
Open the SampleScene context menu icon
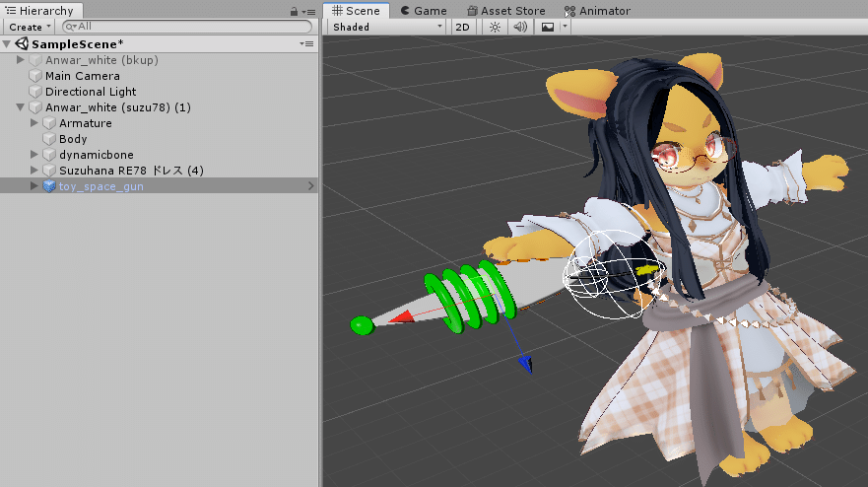(x=306, y=43)
